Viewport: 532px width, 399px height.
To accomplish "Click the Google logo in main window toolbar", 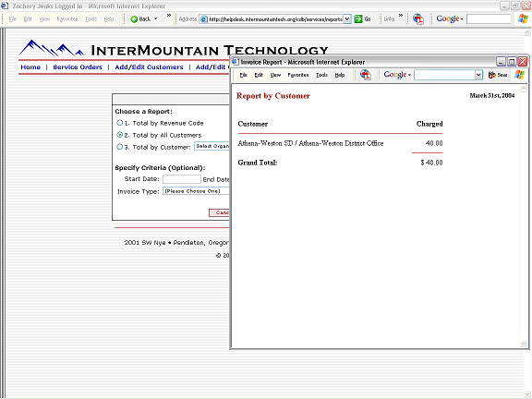I will click(449, 18).
